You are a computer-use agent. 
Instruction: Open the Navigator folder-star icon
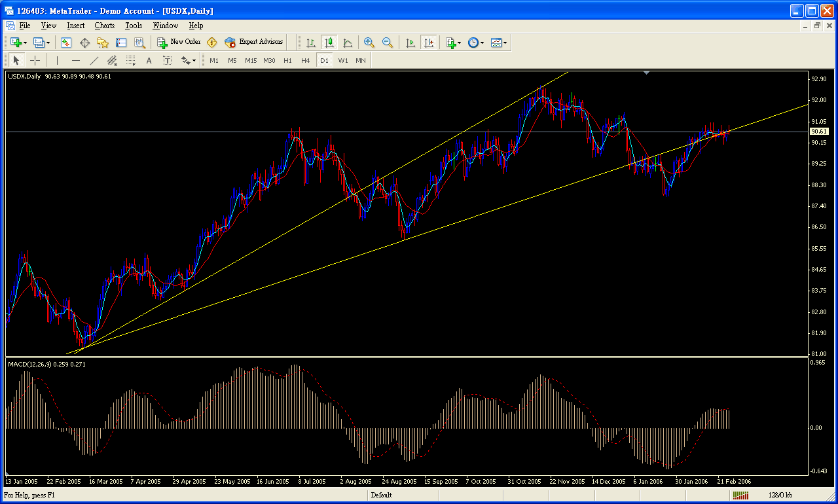point(103,43)
